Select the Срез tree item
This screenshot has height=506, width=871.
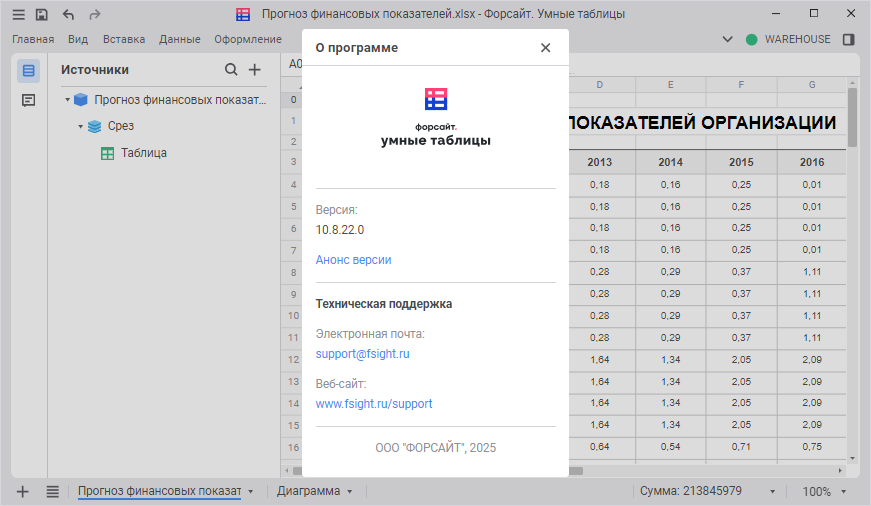point(121,126)
